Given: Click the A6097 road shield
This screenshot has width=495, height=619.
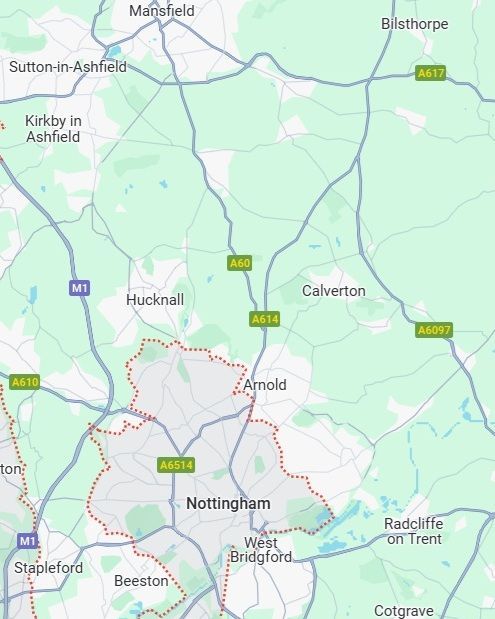Looking at the screenshot, I should click(433, 330).
